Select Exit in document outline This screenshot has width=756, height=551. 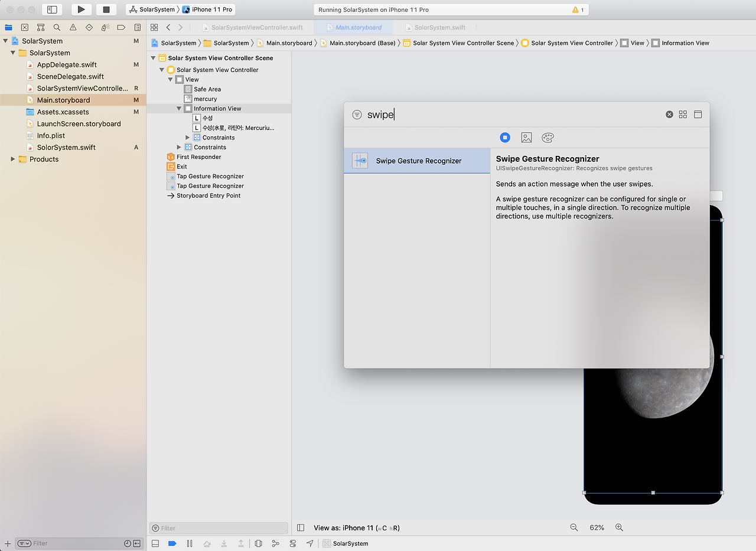pos(181,167)
